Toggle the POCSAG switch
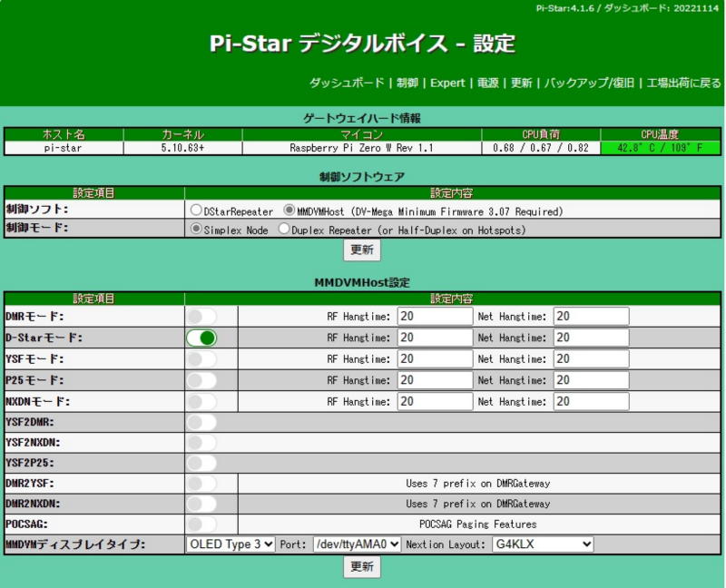 click(x=201, y=524)
